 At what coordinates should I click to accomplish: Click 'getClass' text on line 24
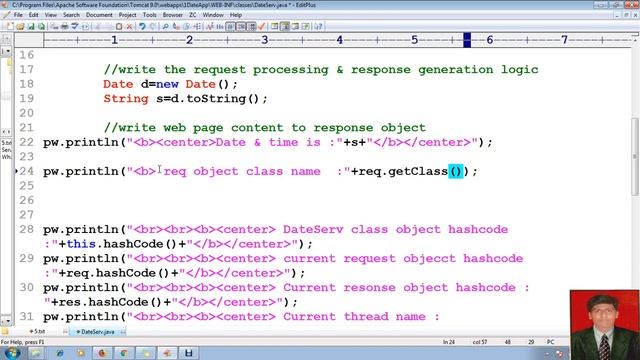click(x=418, y=171)
